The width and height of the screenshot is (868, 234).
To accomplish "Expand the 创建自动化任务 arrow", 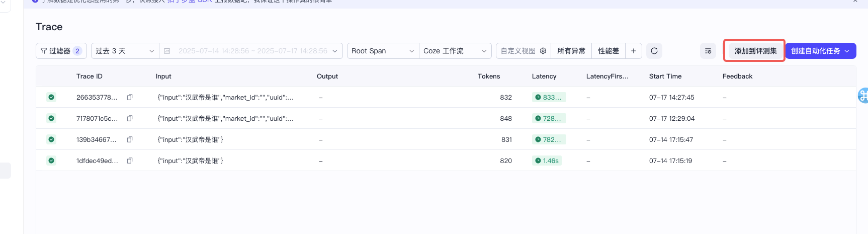I will (847, 51).
